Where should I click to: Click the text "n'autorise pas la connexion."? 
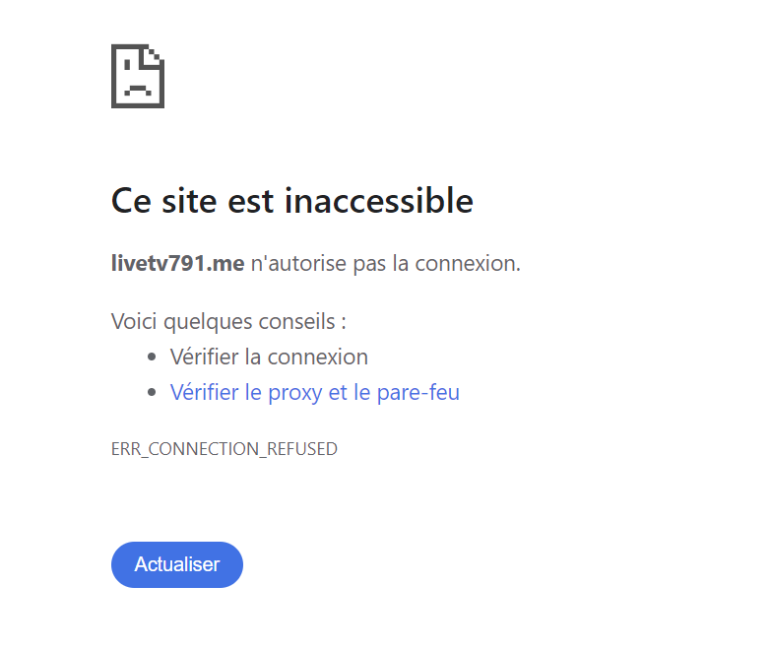[x=385, y=264]
